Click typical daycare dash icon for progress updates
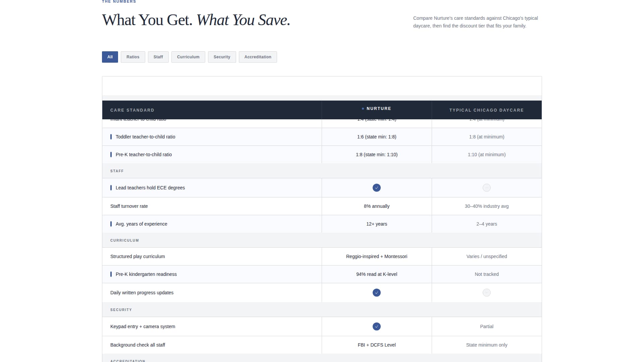The image size is (644, 362). (487, 293)
